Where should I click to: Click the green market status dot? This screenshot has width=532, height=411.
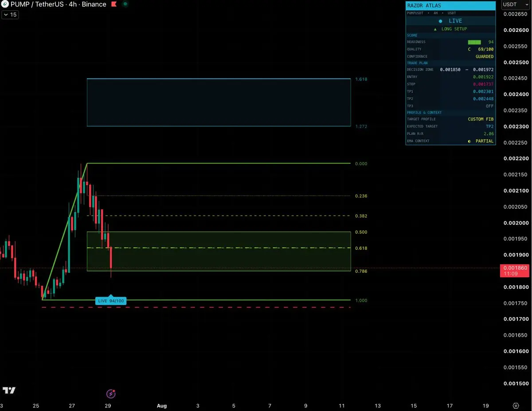point(125,4)
